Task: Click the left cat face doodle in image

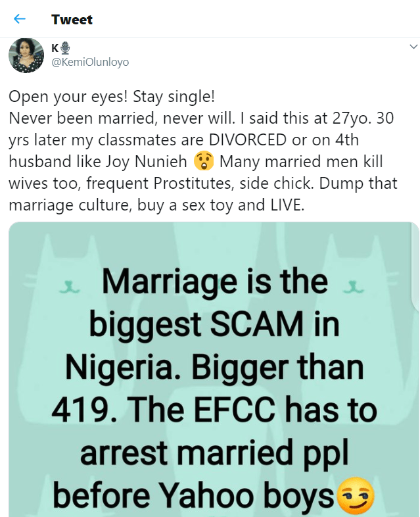Action: [x=70, y=287]
